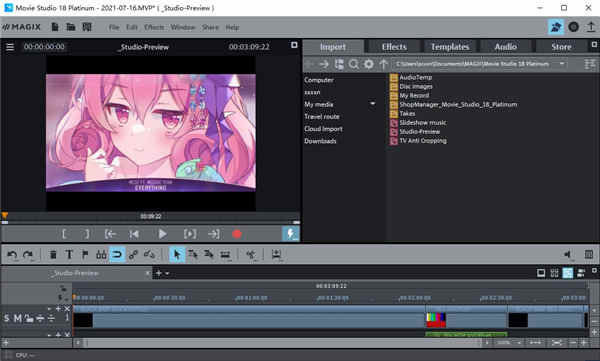Start playback with the Play button

162,234
